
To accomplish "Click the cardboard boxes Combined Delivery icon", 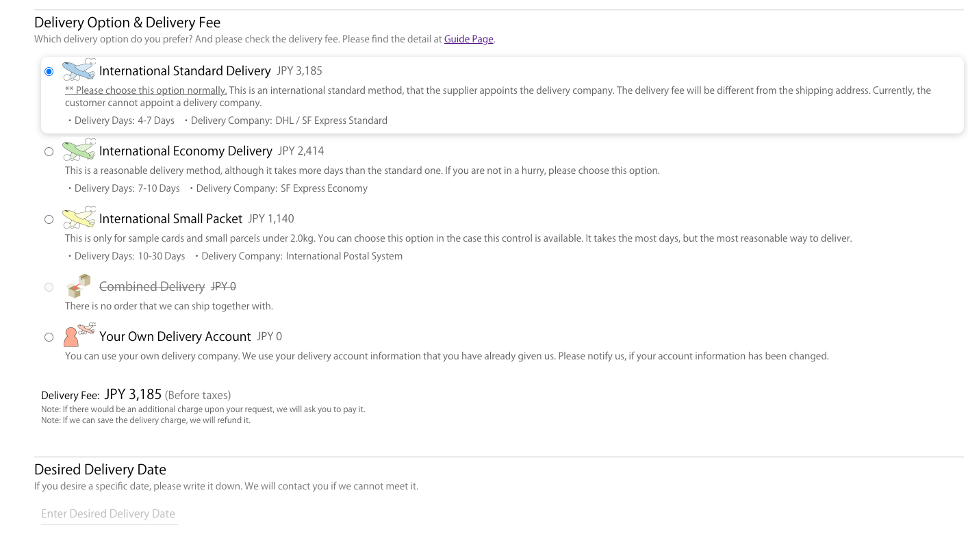I will click(x=79, y=285).
